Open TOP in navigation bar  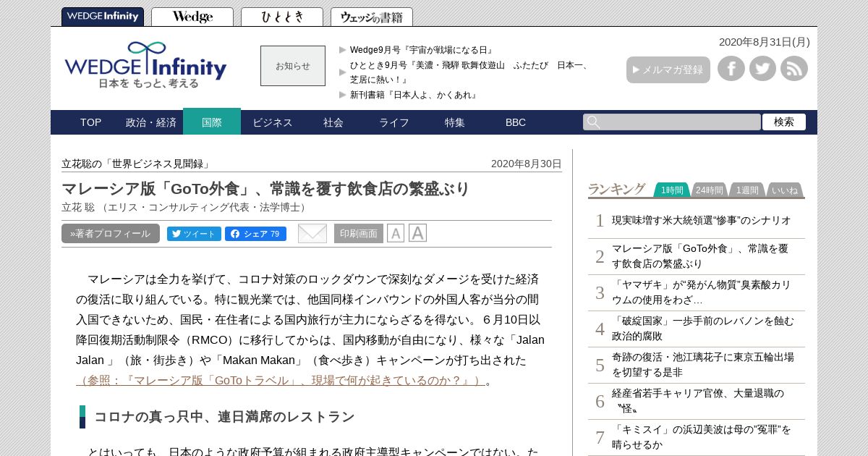tap(90, 122)
